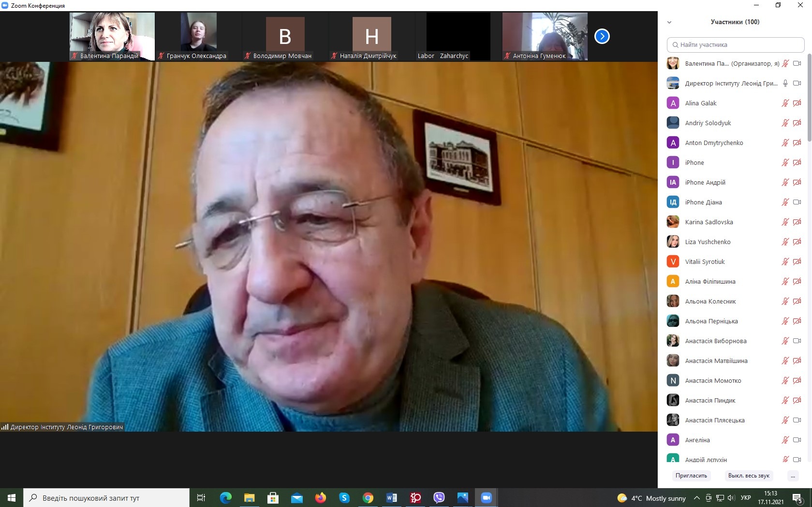Select the Гранчук Олександра video thumbnail
812x507 pixels.
198,36
